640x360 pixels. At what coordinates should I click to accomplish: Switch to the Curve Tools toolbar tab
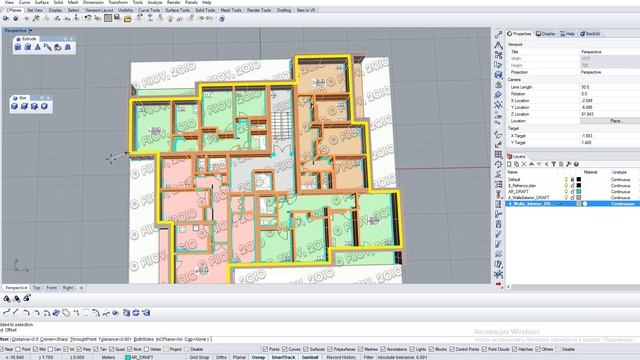pos(149,10)
